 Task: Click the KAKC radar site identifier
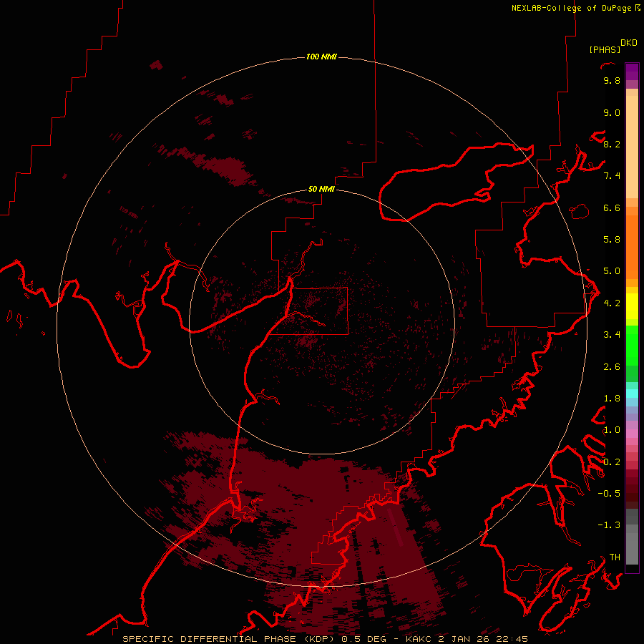tap(419, 639)
